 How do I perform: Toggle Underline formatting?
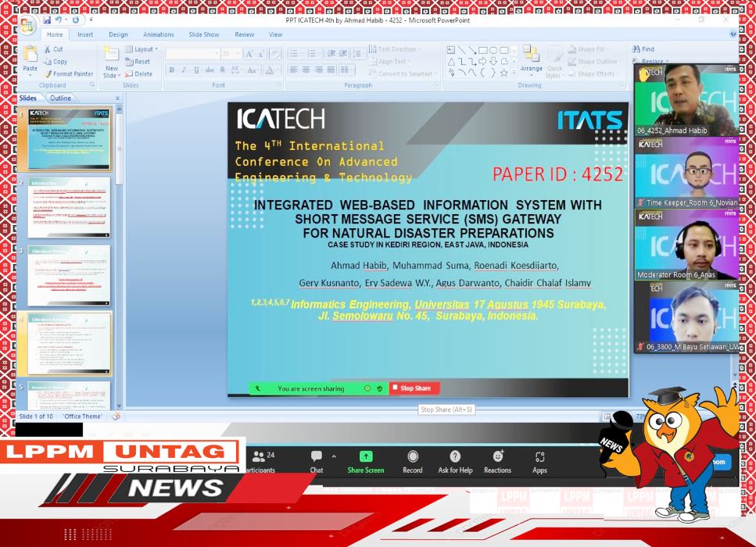tap(196, 70)
